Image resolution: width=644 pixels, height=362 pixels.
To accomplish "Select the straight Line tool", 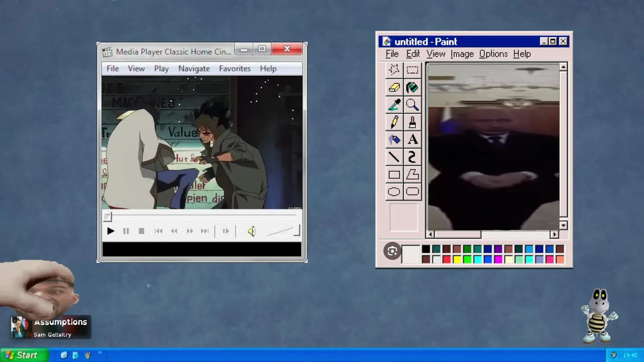I will click(x=394, y=157).
